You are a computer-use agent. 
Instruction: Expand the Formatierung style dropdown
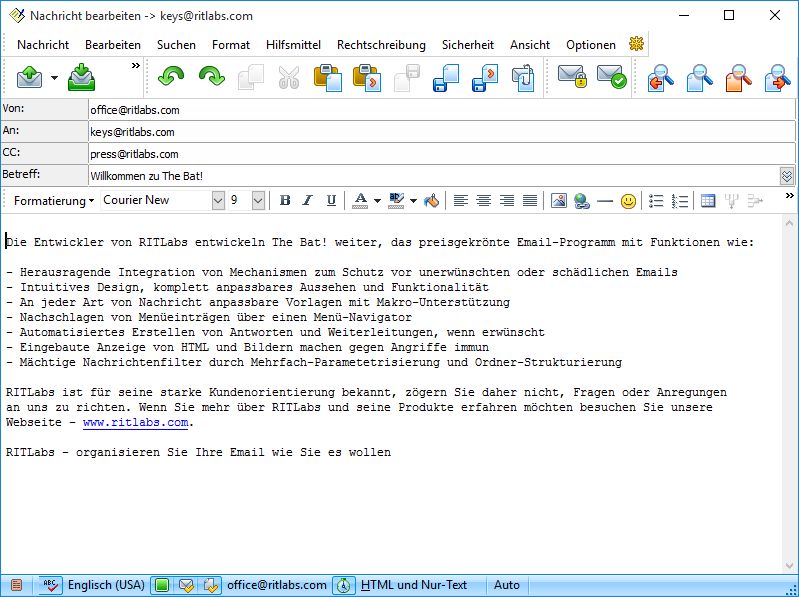tap(54, 201)
